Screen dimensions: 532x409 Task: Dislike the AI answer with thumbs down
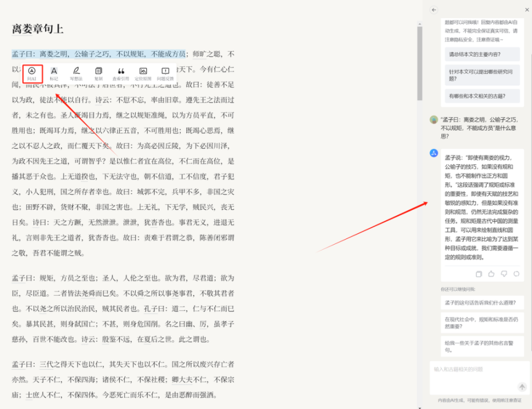click(503, 274)
